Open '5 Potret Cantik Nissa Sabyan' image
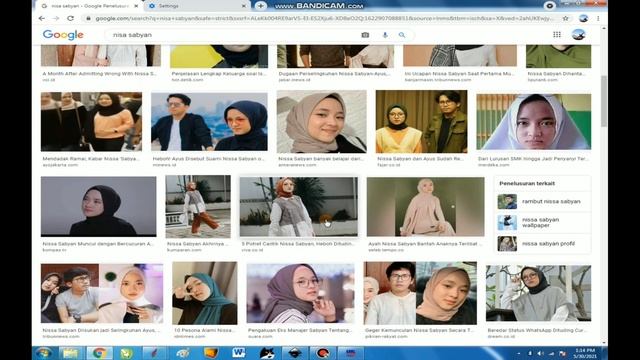This screenshot has height=360, width=640. pyautogui.click(x=299, y=207)
